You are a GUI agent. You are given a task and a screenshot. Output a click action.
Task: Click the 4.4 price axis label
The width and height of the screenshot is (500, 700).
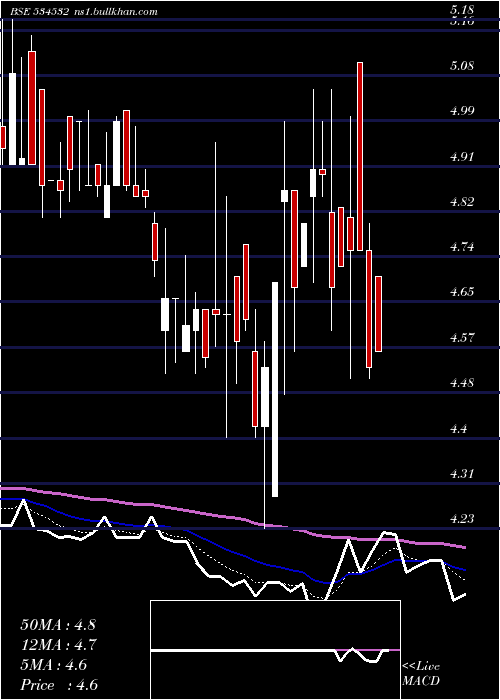(x=458, y=429)
